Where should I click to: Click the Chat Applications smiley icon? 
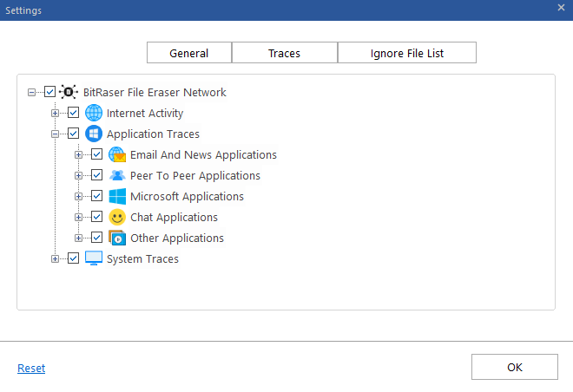coord(117,217)
